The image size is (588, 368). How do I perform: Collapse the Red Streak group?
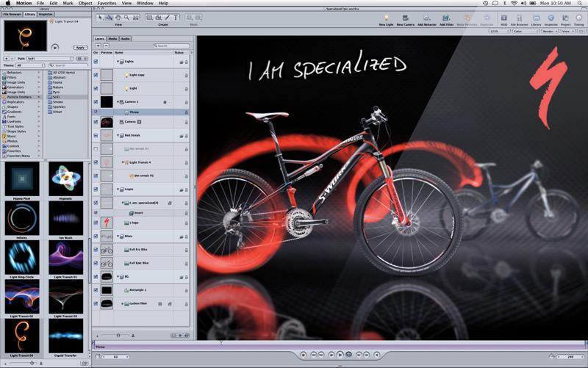click(118, 135)
